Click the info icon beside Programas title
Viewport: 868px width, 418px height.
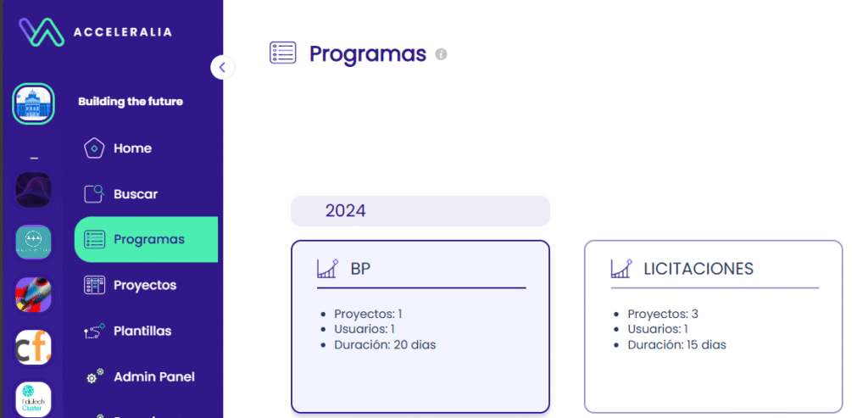441,54
